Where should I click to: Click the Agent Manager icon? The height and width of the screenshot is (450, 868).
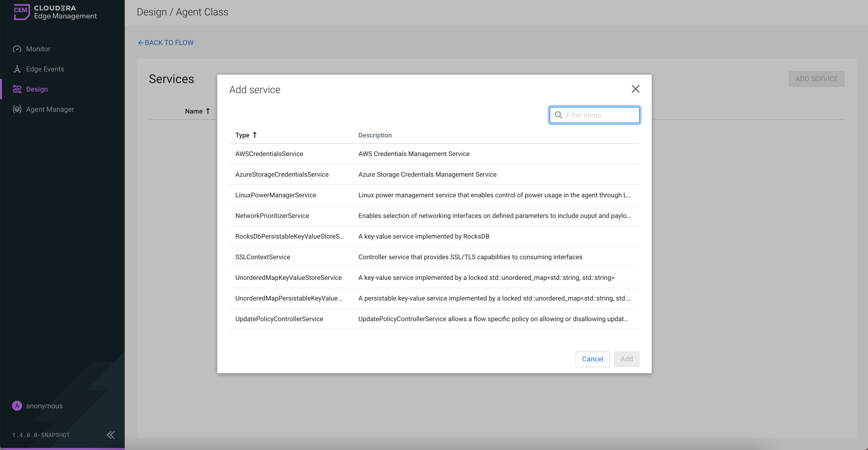click(17, 109)
